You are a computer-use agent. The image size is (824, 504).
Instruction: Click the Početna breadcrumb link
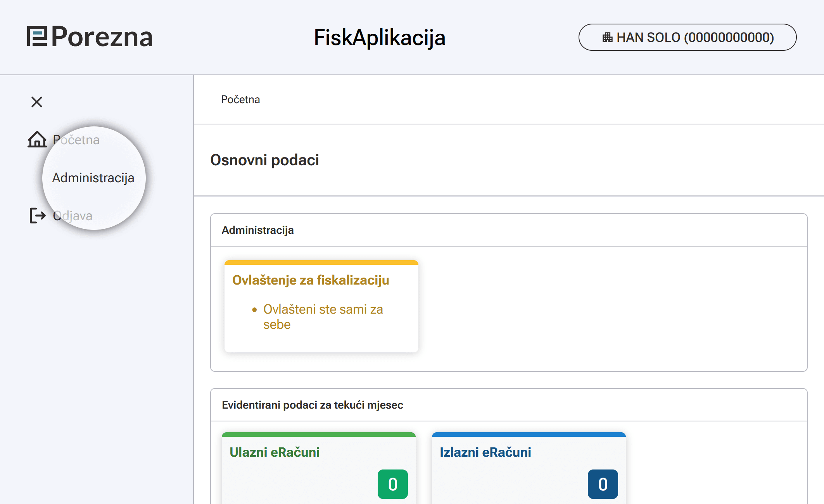click(240, 100)
